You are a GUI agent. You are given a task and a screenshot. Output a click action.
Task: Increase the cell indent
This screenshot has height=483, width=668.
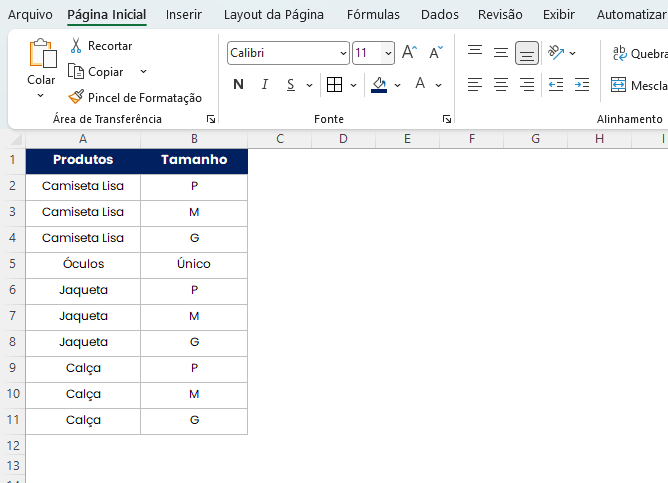(582, 85)
